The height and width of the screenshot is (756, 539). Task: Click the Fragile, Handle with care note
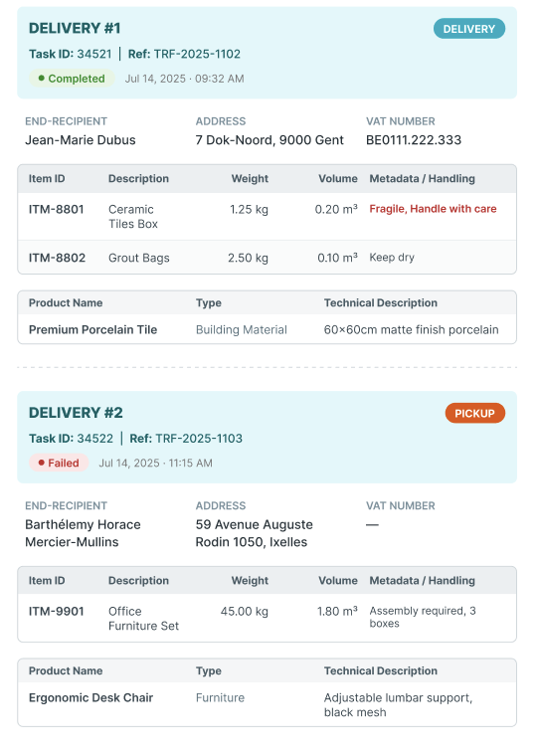[433, 209]
